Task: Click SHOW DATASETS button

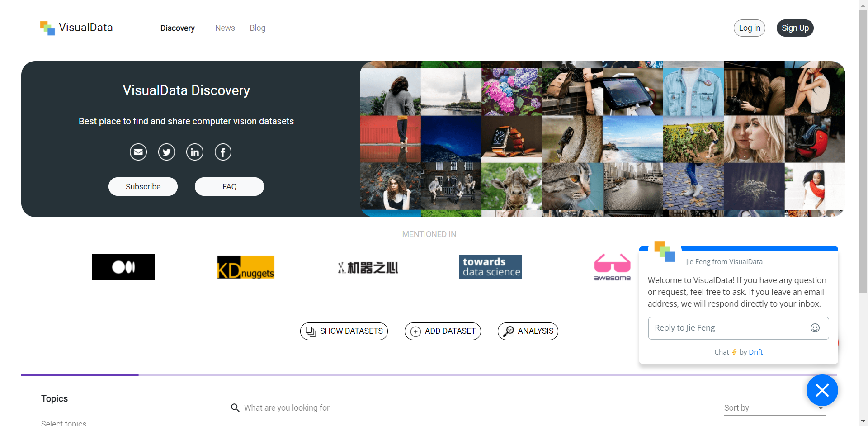Action: [344, 331]
